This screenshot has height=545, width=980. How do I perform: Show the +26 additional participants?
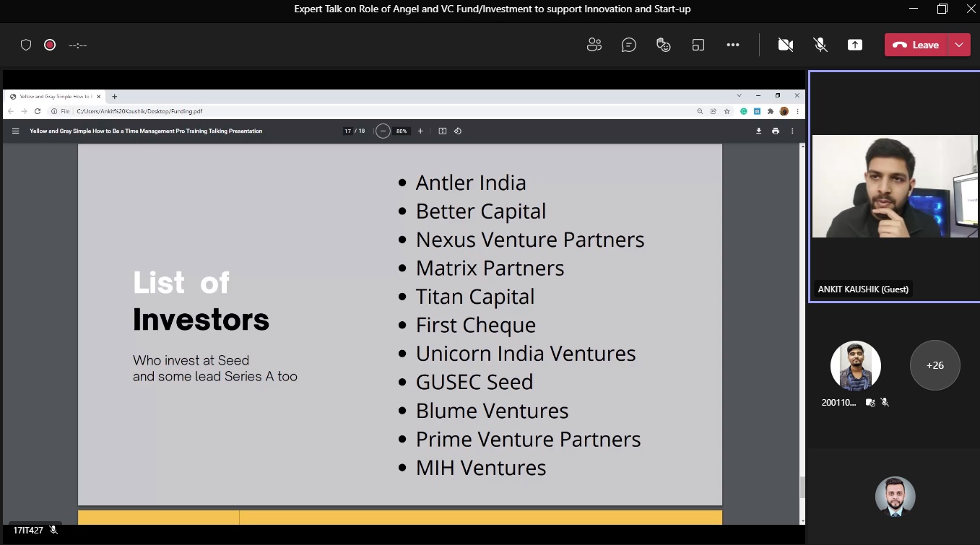[x=935, y=365]
